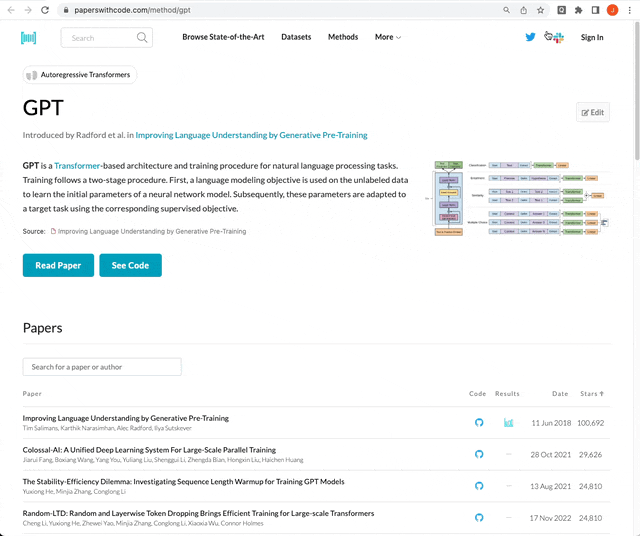Click the Edit button

pyautogui.click(x=593, y=112)
